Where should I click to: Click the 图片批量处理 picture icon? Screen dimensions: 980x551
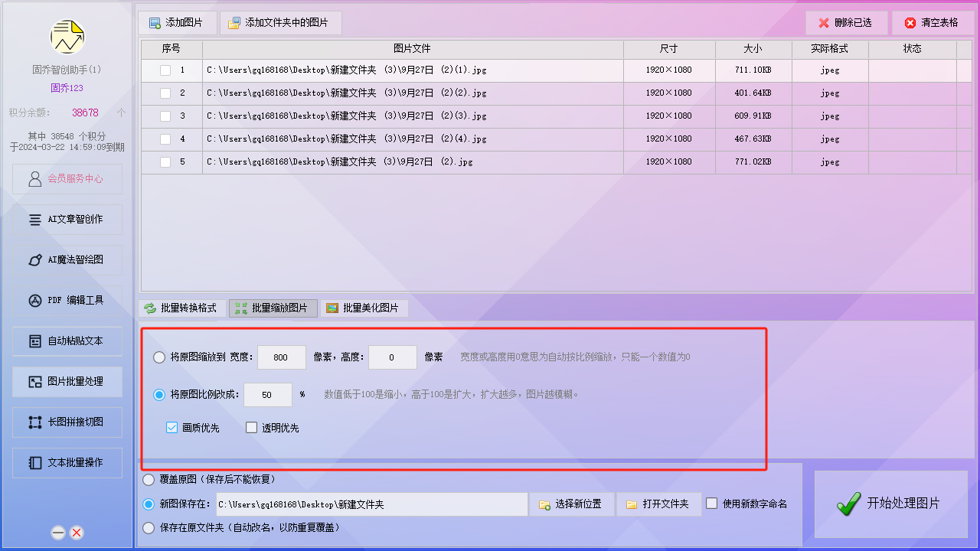click(x=35, y=382)
